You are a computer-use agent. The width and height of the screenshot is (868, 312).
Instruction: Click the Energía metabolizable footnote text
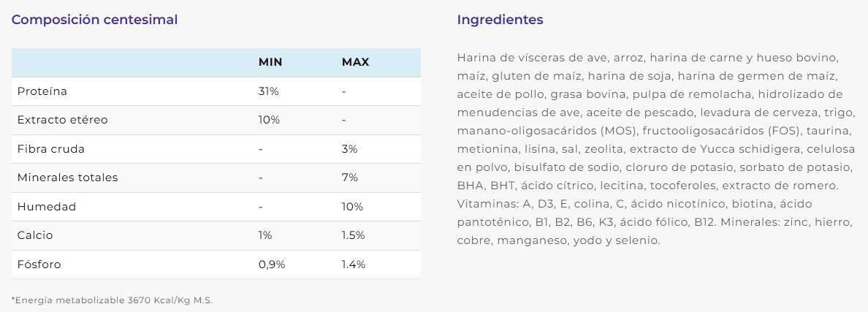coord(112,300)
